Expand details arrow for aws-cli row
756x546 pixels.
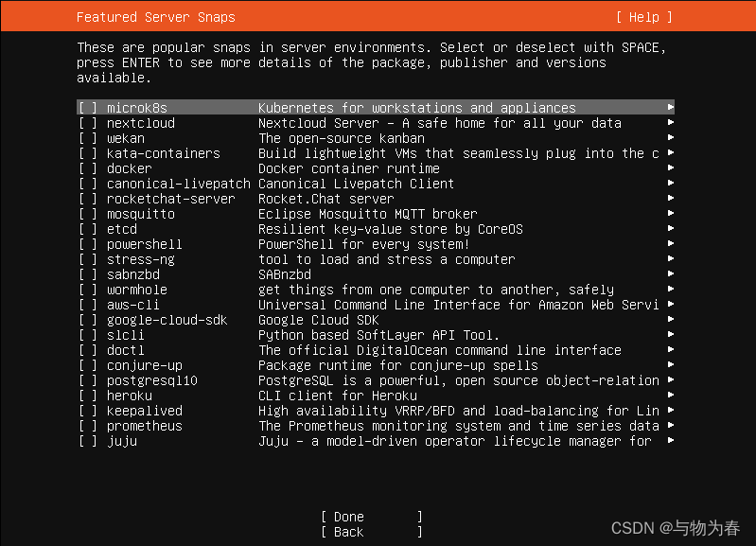coord(670,305)
